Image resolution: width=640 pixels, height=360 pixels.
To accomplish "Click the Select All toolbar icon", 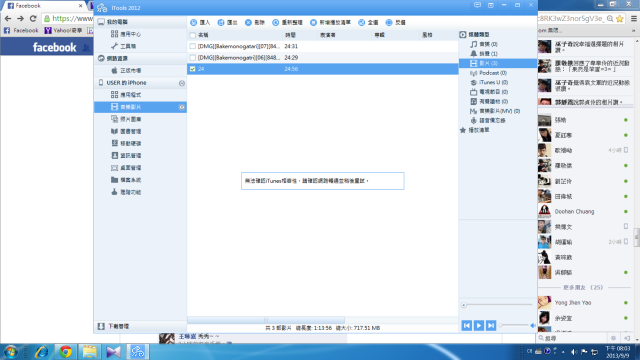I will (362, 22).
